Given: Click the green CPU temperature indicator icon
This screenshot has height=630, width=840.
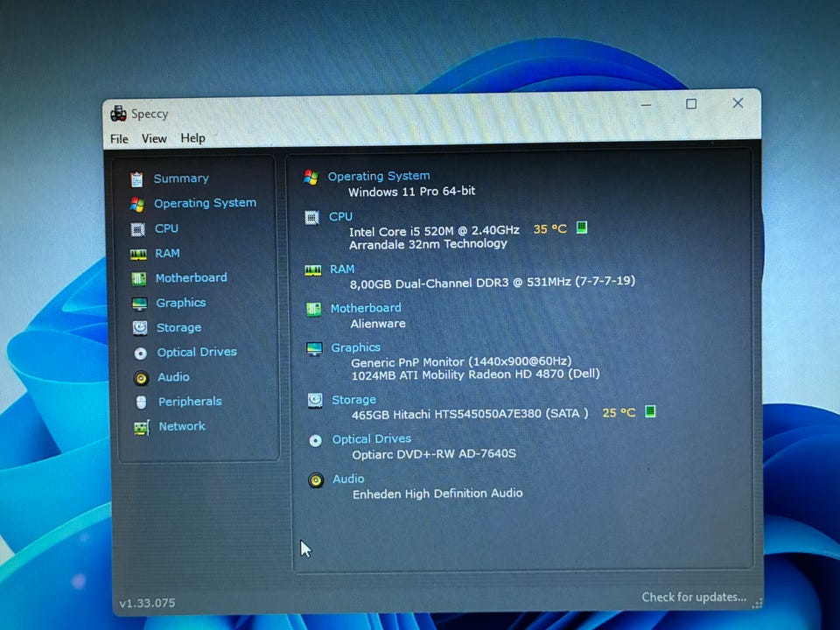Looking at the screenshot, I should [x=582, y=227].
